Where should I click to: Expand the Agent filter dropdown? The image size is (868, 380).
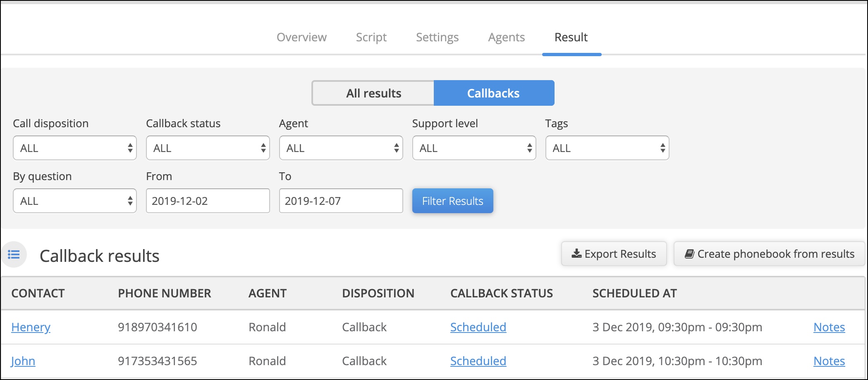[x=341, y=148]
